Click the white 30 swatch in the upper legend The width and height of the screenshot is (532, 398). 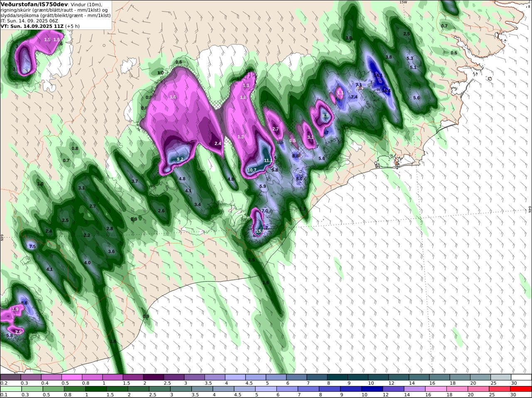(x=521, y=377)
